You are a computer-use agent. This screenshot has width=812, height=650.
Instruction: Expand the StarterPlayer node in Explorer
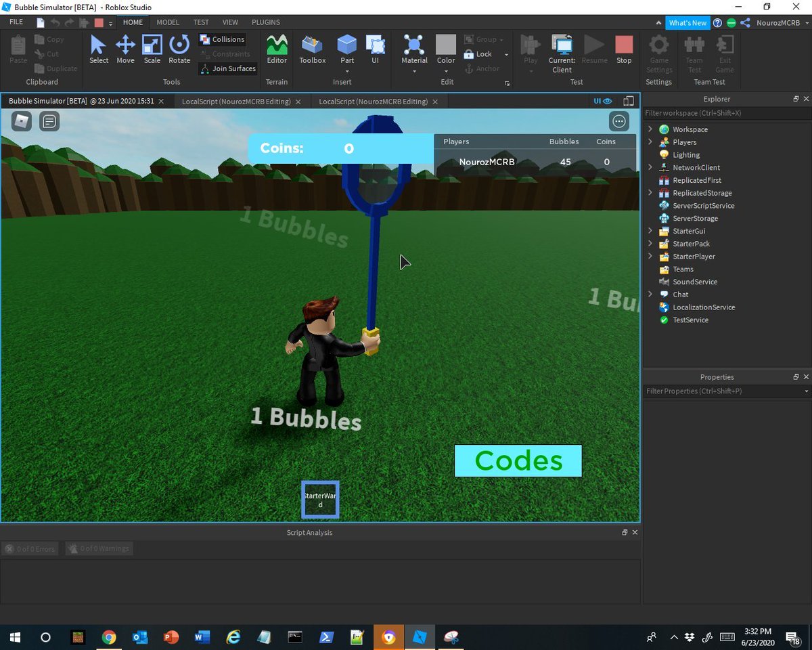650,257
